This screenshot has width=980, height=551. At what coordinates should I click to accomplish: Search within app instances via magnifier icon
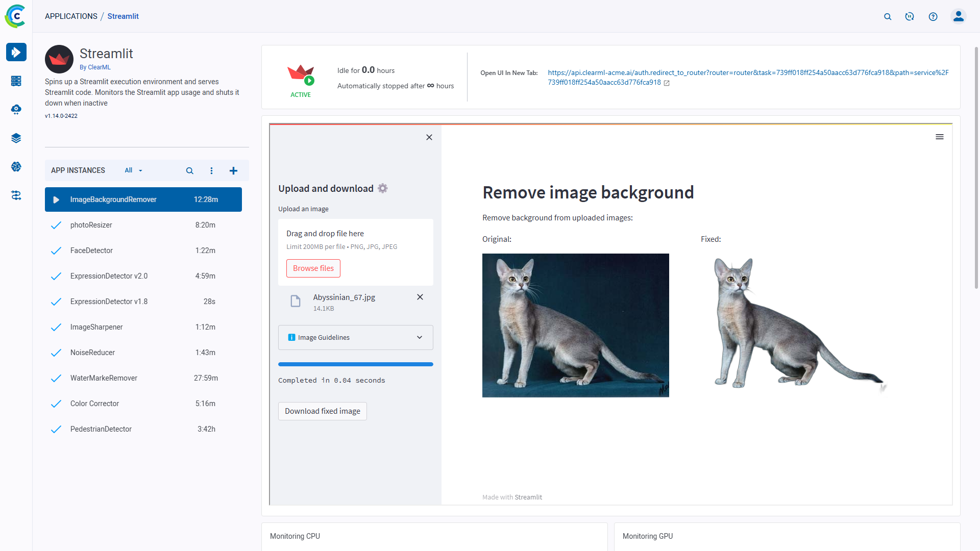pos(189,170)
